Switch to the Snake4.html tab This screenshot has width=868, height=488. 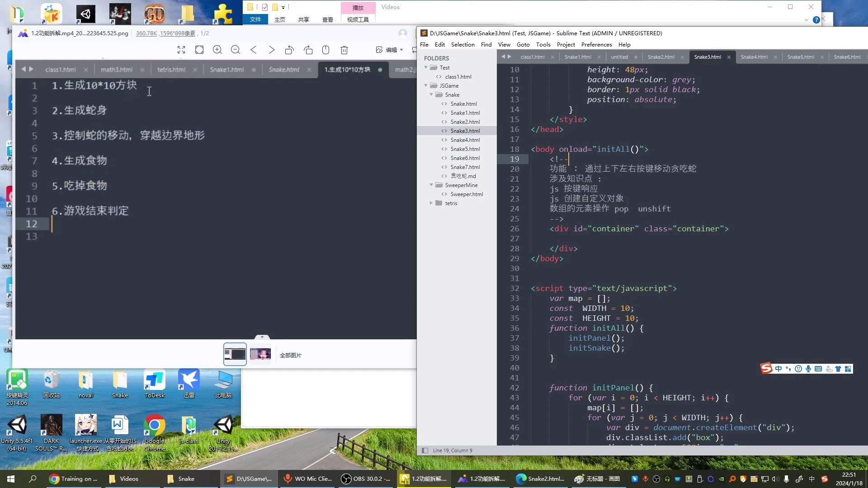pos(754,57)
